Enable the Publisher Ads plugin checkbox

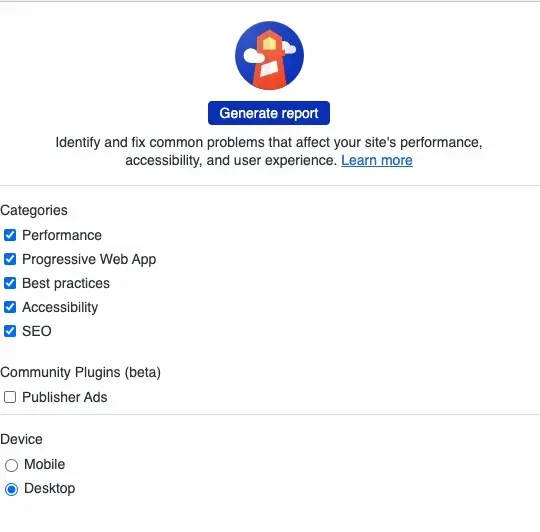tap(10, 397)
